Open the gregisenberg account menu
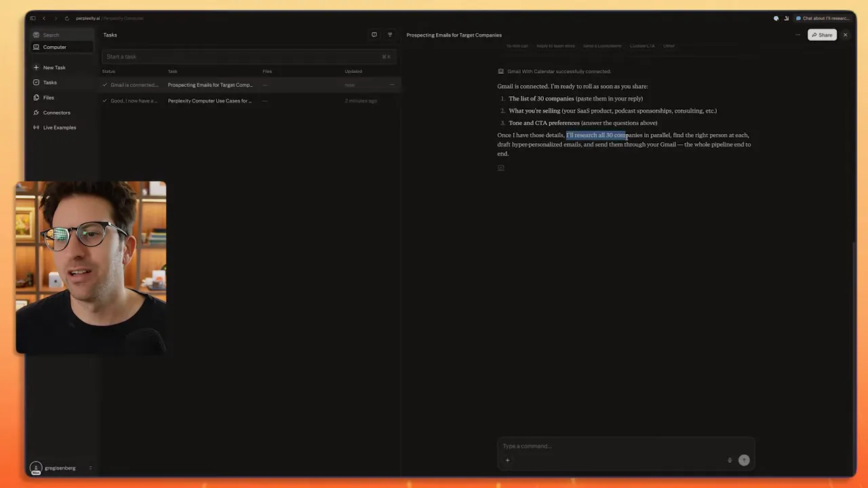 [61, 468]
